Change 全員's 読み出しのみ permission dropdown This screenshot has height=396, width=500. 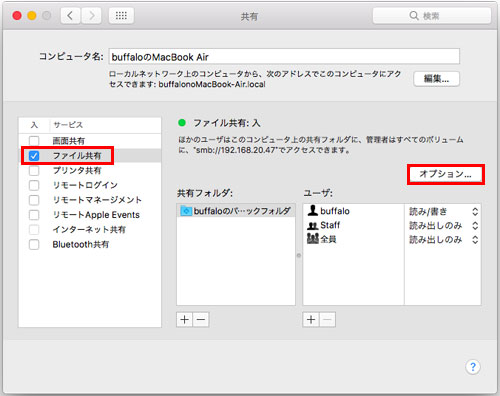[443, 239]
